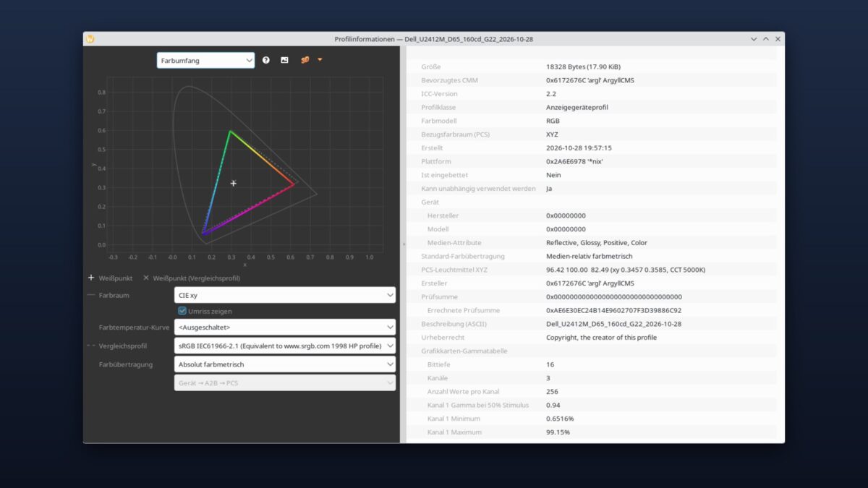Click the Grafikkarten-Gammatabelle row label

click(464, 351)
